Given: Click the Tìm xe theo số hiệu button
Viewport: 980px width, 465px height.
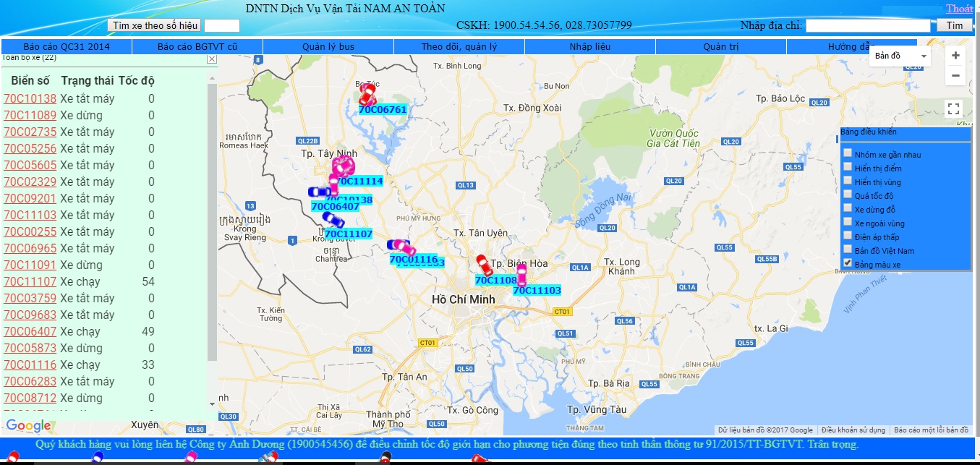Looking at the screenshot, I should point(155,25).
